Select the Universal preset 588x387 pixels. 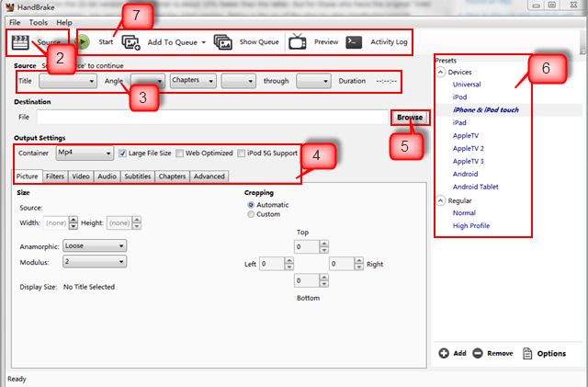click(467, 85)
